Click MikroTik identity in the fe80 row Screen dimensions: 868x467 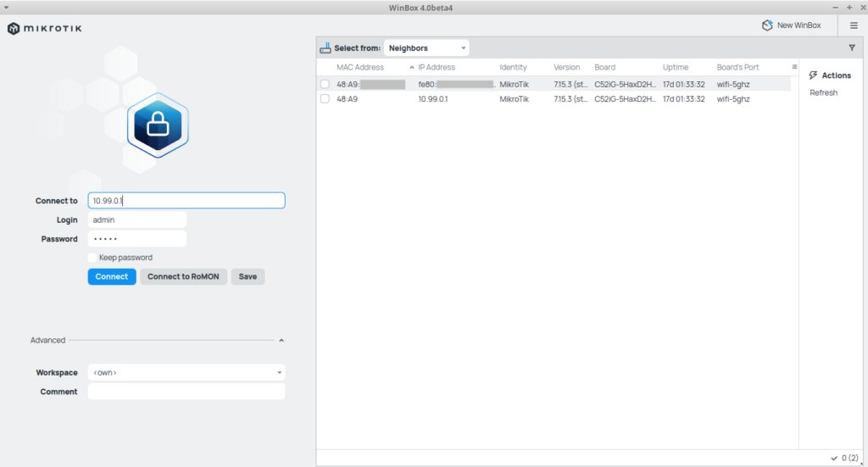click(x=514, y=84)
